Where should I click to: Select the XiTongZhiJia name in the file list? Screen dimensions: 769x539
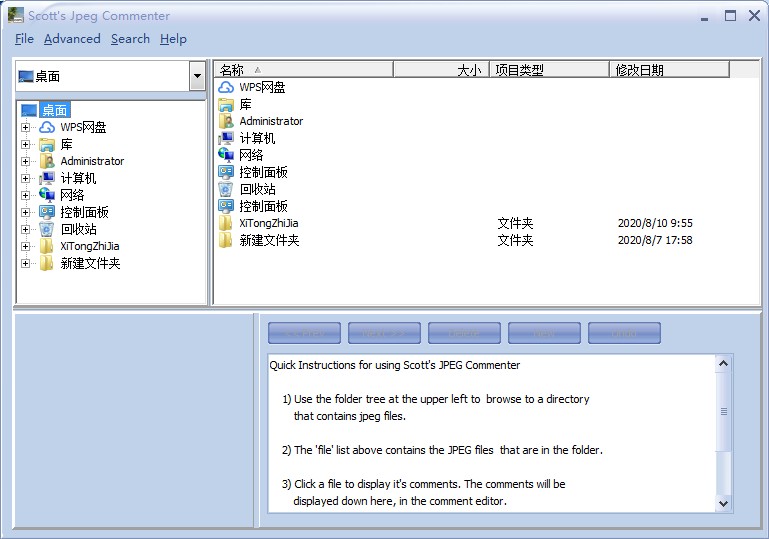pos(269,223)
